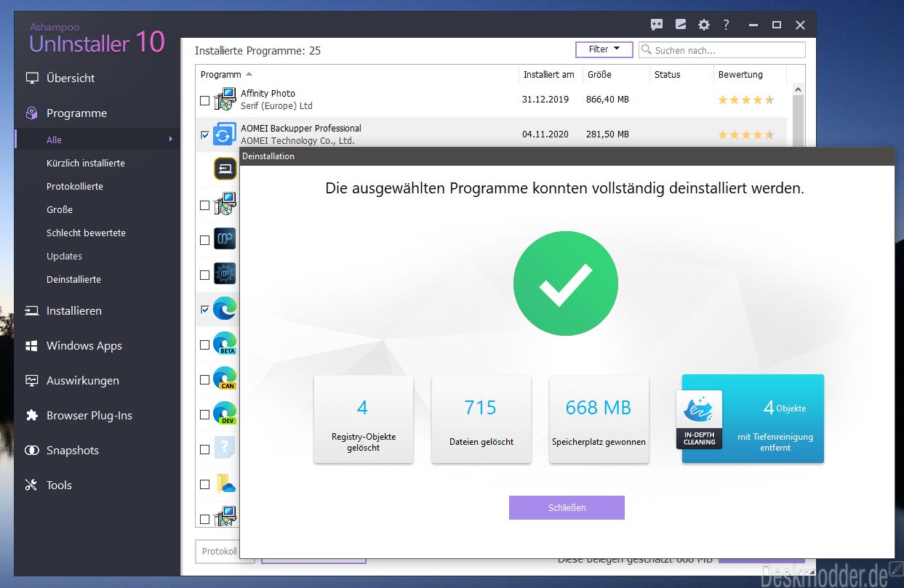Viewport: 904px width, 588px height.
Task: Click the Microsoft Edge Beta icon
Action: [x=225, y=345]
